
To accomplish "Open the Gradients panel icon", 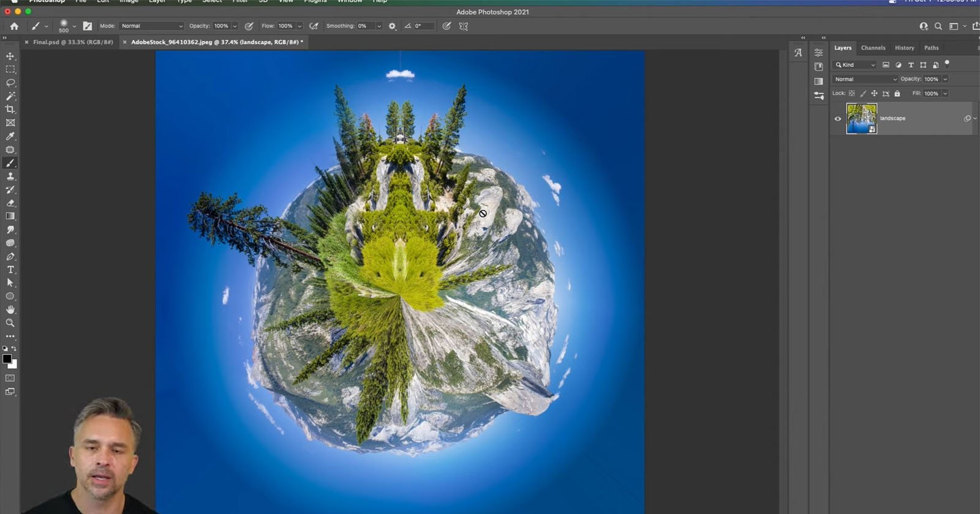I will coord(819,81).
